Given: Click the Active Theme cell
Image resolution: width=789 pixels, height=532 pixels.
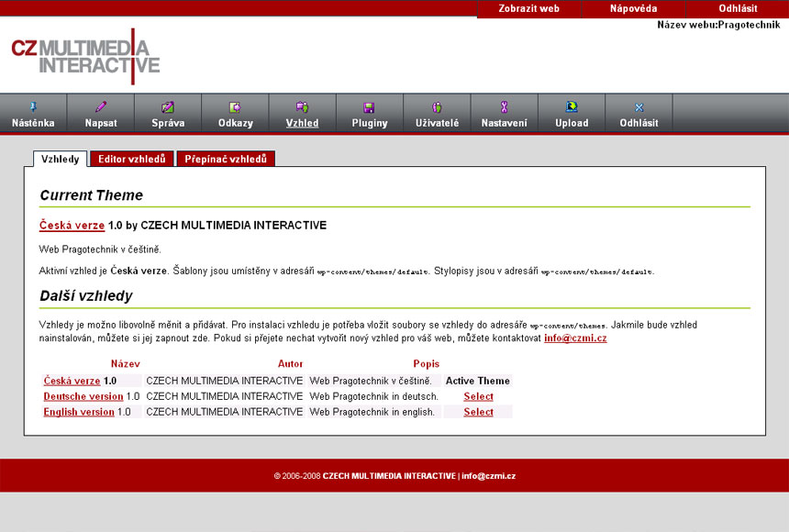Looking at the screenshot, I should (x=477, y=381).
